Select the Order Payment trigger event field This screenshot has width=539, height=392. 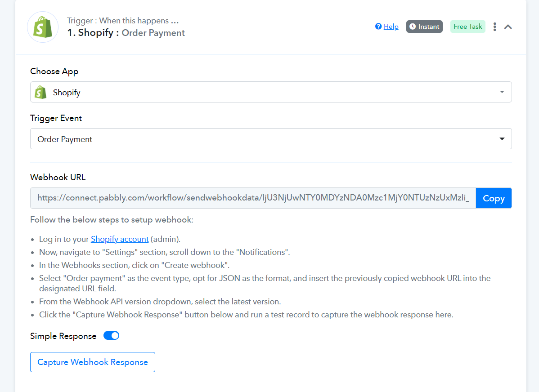tap(271, 139)
